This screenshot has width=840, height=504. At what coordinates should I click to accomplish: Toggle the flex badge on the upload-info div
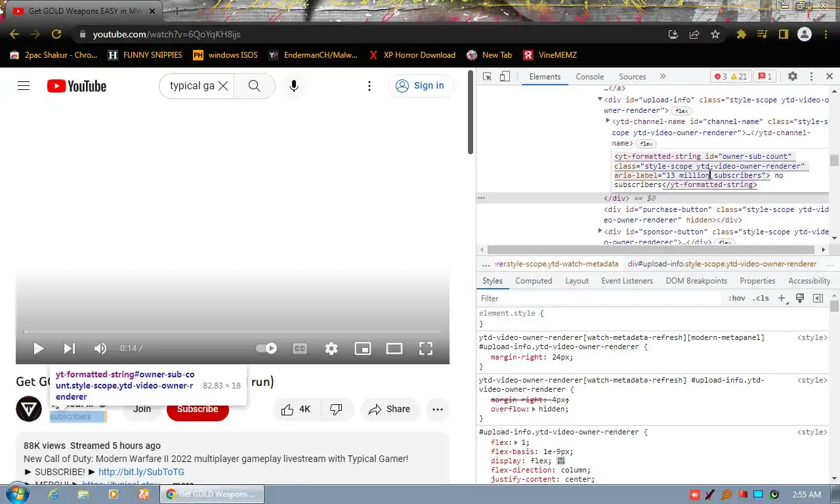tap(682, 111)
